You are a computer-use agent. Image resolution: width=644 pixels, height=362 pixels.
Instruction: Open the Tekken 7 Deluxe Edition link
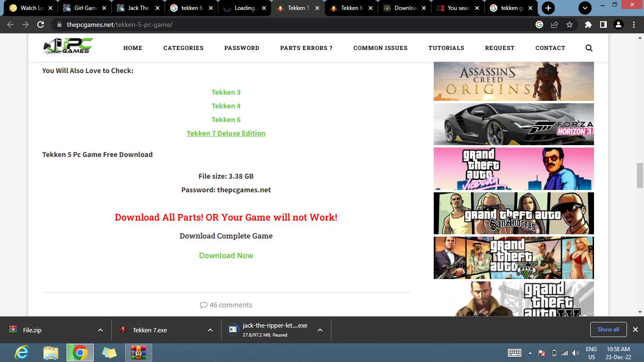(x=226, y=133)
